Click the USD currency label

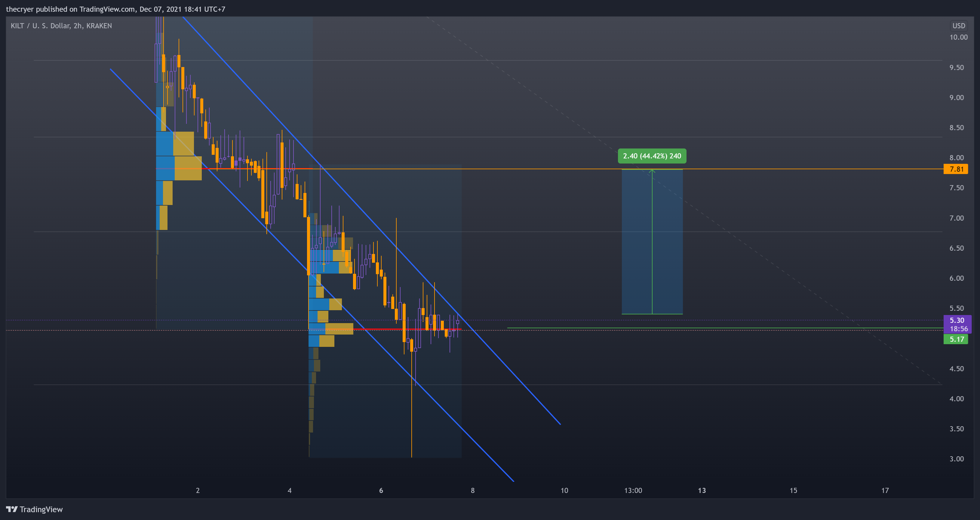[x=958, y=26]
